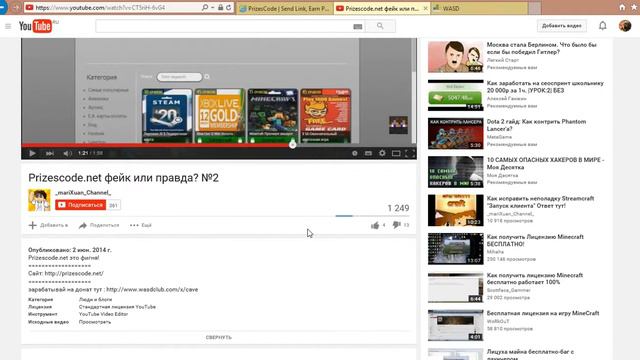Click the address bar lock security icon

click(x=220, y=7)
